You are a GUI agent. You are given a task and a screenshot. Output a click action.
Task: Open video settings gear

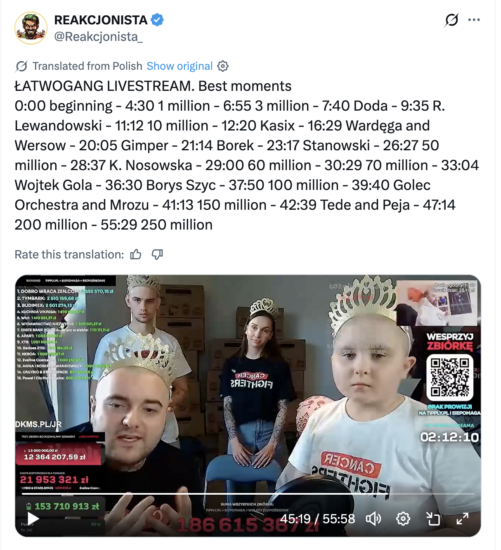[403, 518]
